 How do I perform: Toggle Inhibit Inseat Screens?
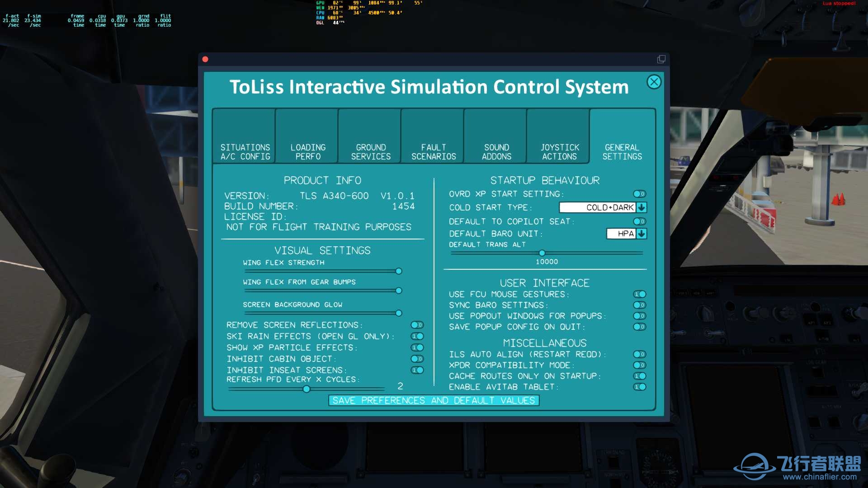(417, 370)
